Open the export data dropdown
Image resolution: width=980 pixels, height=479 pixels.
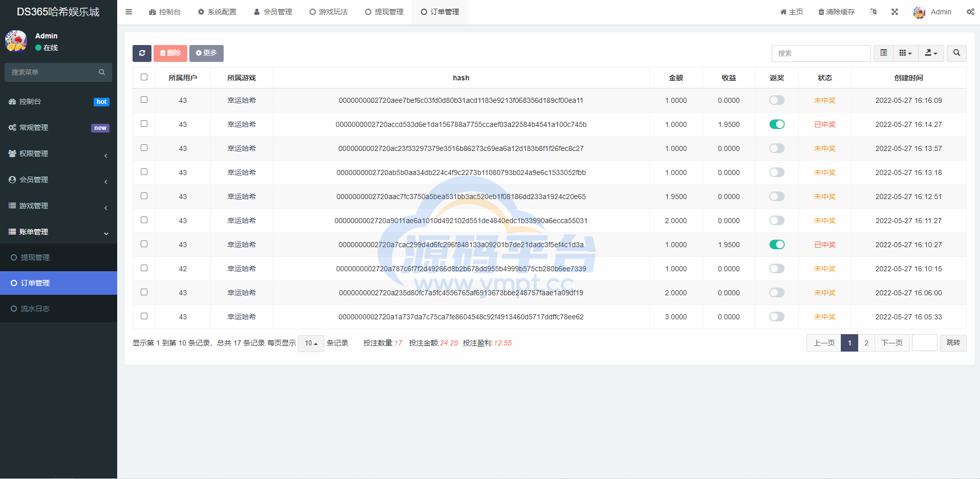[x=931, y=53]
